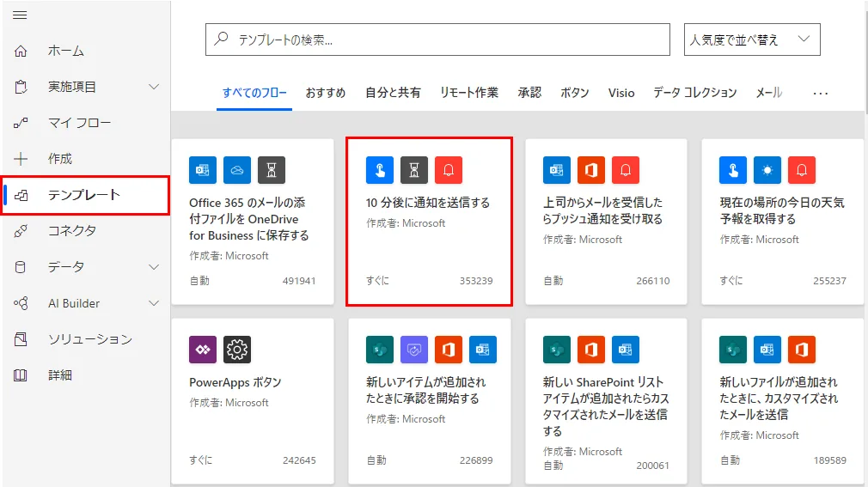
Task: Open Office 365 メール添付ファイル template title
Action: pyautogui.click(x=249, y=219)
